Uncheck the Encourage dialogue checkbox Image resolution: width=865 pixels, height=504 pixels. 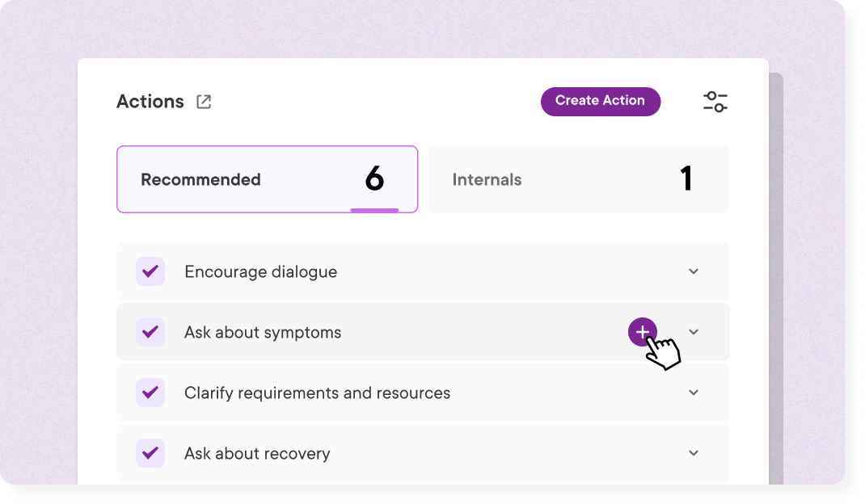150,271
